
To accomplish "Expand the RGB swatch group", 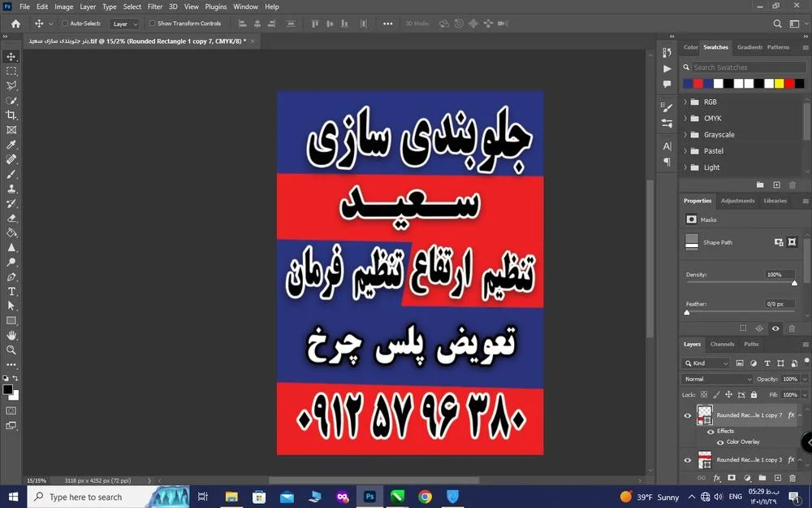I will tap(685, 102).
